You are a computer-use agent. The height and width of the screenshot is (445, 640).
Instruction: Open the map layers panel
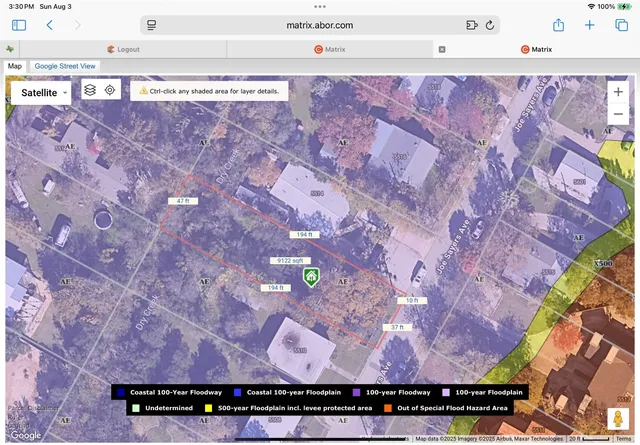pyautogui.click(x=90, y=90)
